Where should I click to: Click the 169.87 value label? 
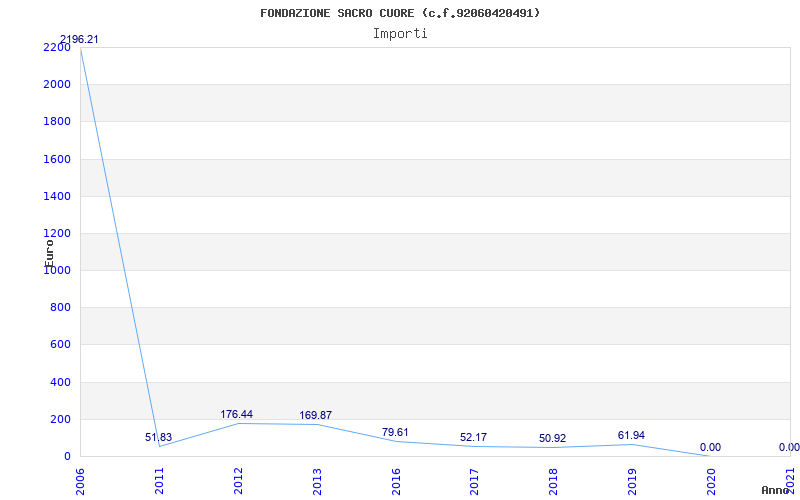tap(316, 415)
